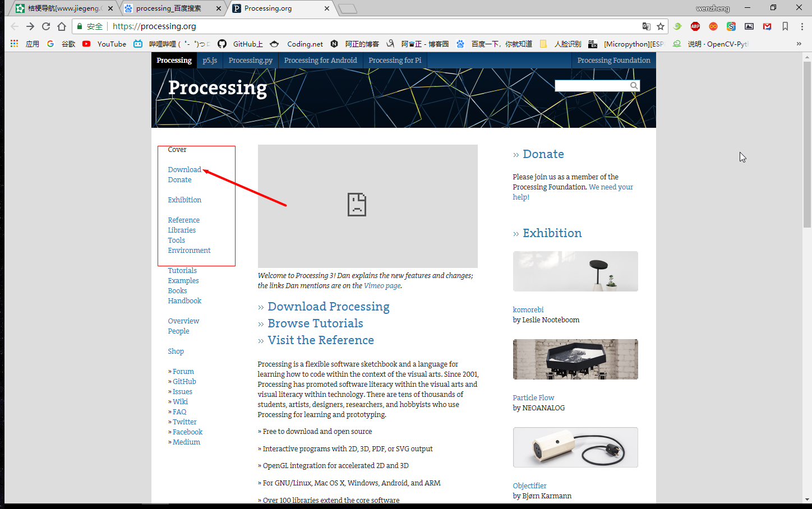Click Visit the Reference heading link
Image resolution: width=812 pixels, height=509 pixels.
click(321, 340)
